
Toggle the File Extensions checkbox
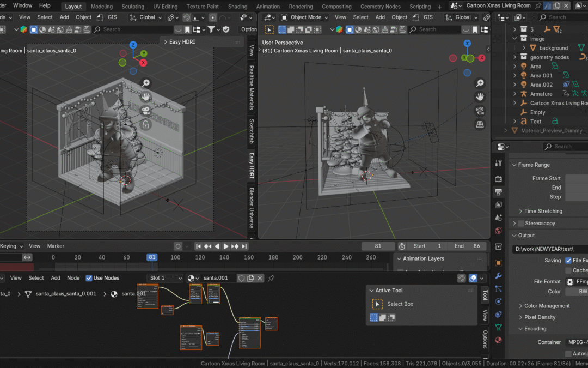pyautogui.click(x=568, y=260)
